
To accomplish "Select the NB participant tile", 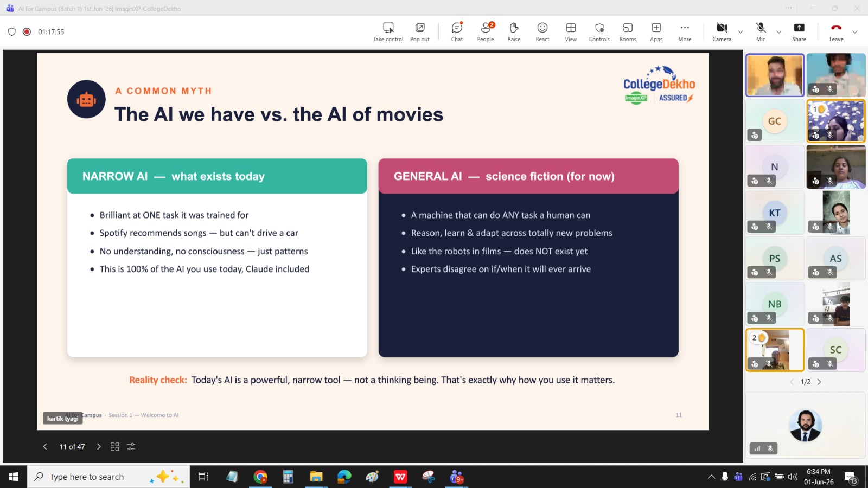I will click(775, 304).
